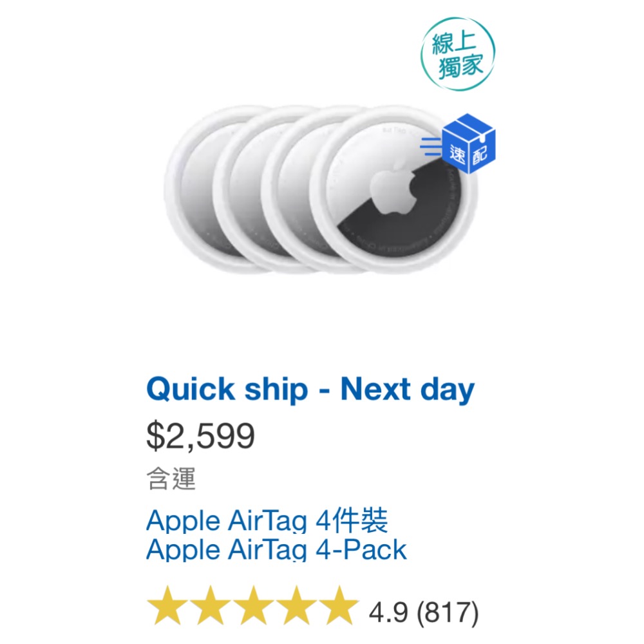Click the 4.9 rating score
This screenshot has width=644, height=644.
pyautogui.click(x=386, y=611)
